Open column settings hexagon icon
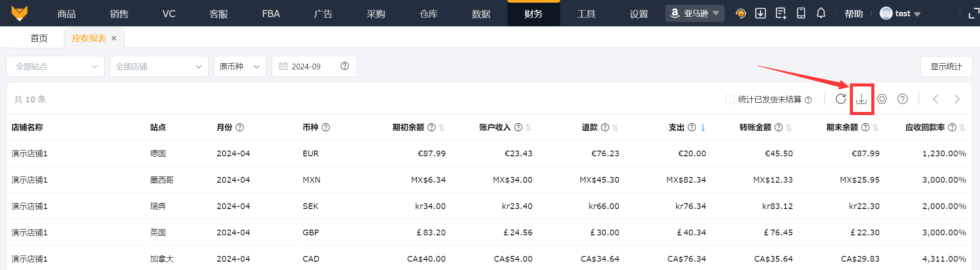 click(x=882, y=99)
